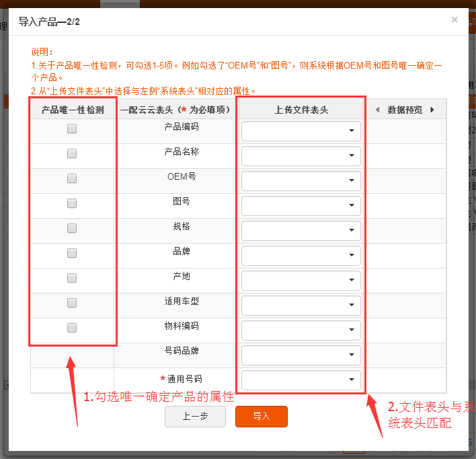Viewport: 476px width, 459px height.
Task: Open the OEM号 file header dropdown
Action: (301, 181)
